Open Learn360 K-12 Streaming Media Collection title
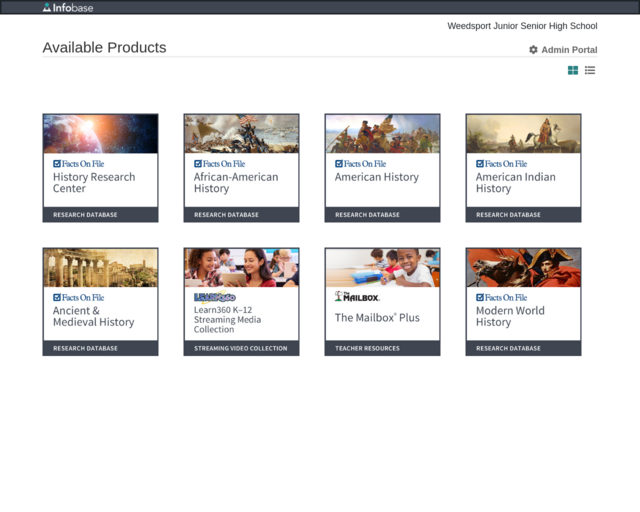 (227, 320)
